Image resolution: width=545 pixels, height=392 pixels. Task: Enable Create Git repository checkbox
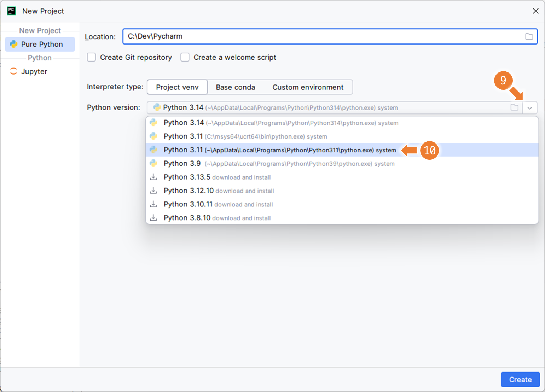tap(91, 57)
